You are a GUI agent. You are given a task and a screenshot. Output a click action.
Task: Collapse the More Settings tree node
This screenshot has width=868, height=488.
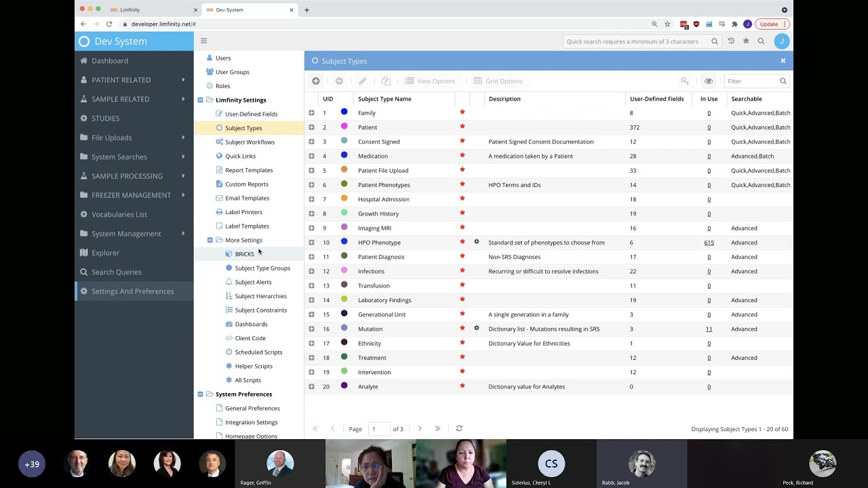tap(210, 240)
